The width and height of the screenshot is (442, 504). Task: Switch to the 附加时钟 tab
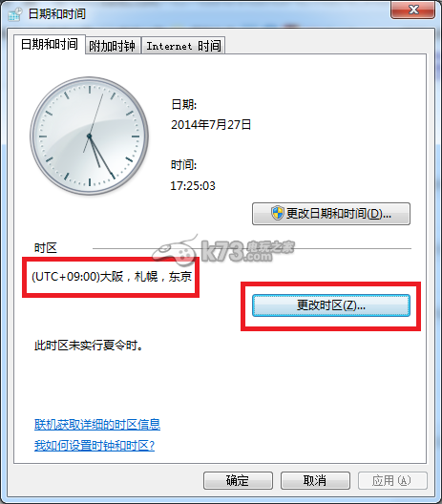113,46
